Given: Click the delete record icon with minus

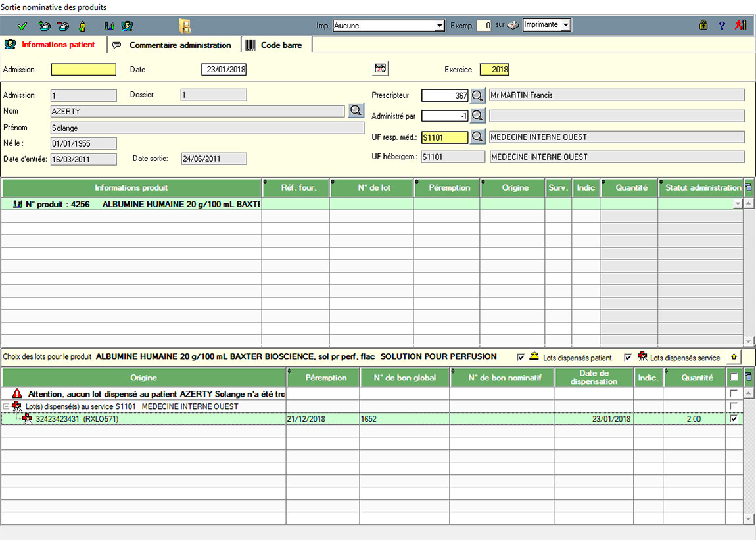Looking at the screenshot, I should pyautogui.click(x=63, y=26).
